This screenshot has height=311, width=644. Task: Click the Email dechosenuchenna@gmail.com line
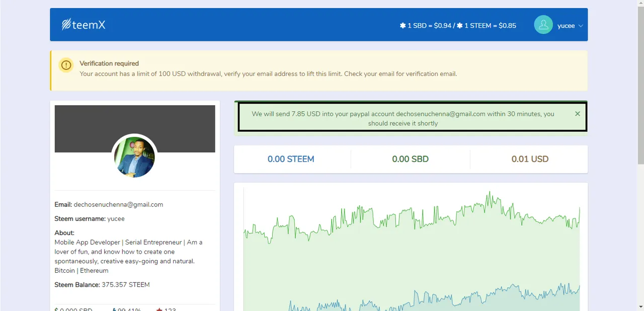(109, 205)
